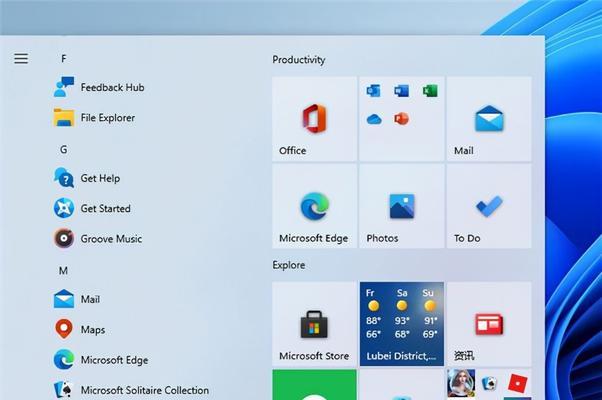Open the green tile under Microsoft Store

(314, 384)
